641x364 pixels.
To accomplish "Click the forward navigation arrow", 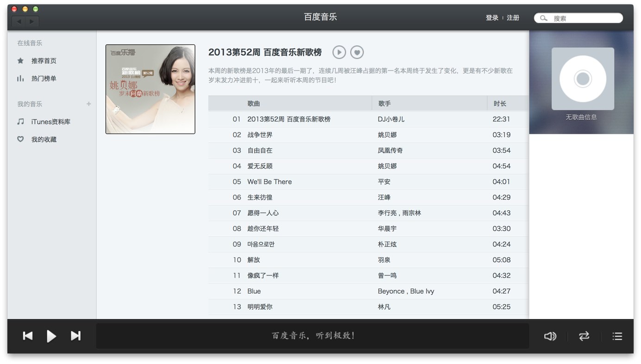I will point(31,21).
